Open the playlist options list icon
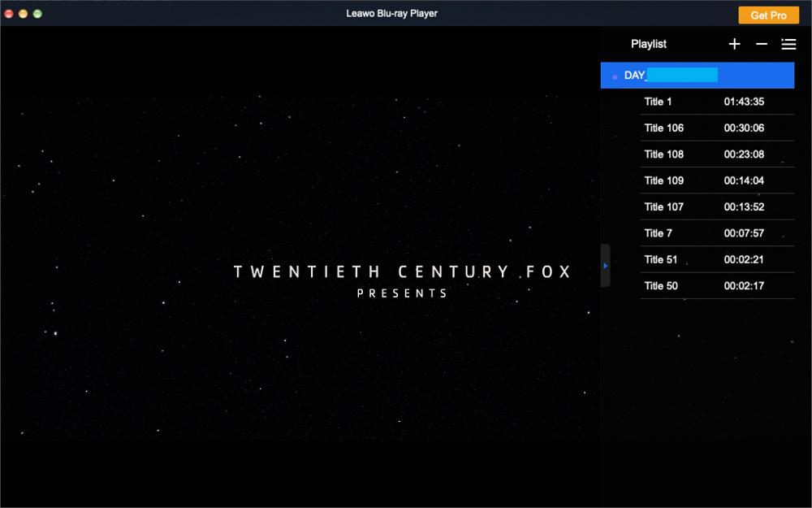Image resolution: width=812 pixels, height=508 pixels. point(788,44)
